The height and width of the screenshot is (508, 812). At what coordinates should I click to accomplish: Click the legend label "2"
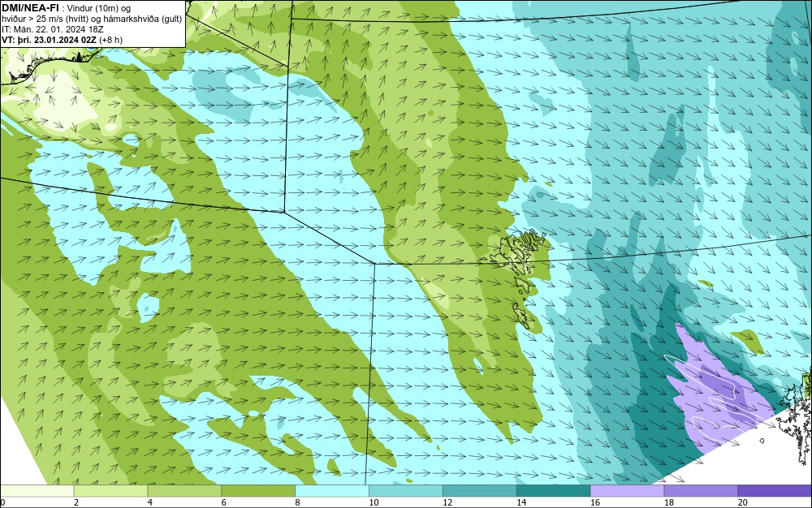click(76, 502)
